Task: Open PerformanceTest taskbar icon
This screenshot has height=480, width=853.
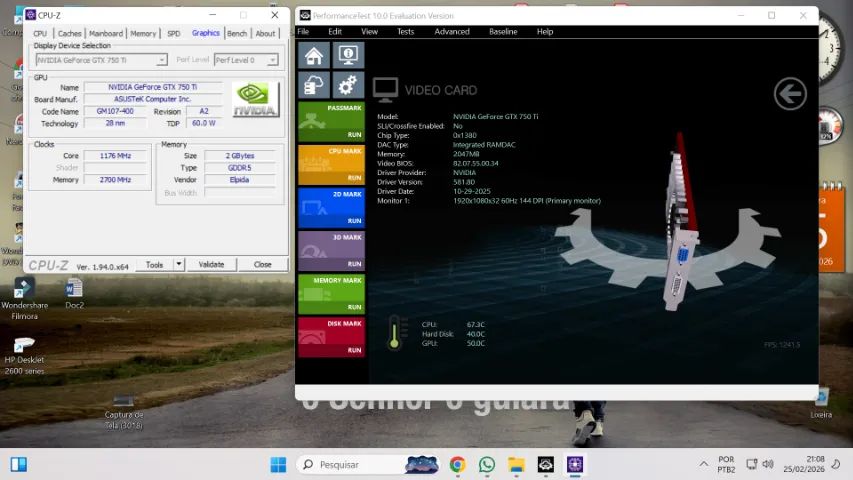Action: [546, 465]
